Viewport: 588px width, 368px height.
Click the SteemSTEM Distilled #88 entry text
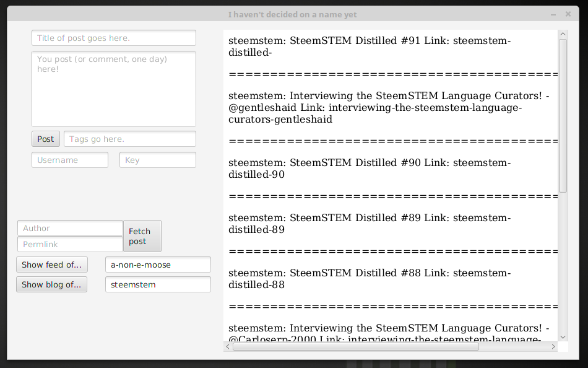tap(370, 279)
